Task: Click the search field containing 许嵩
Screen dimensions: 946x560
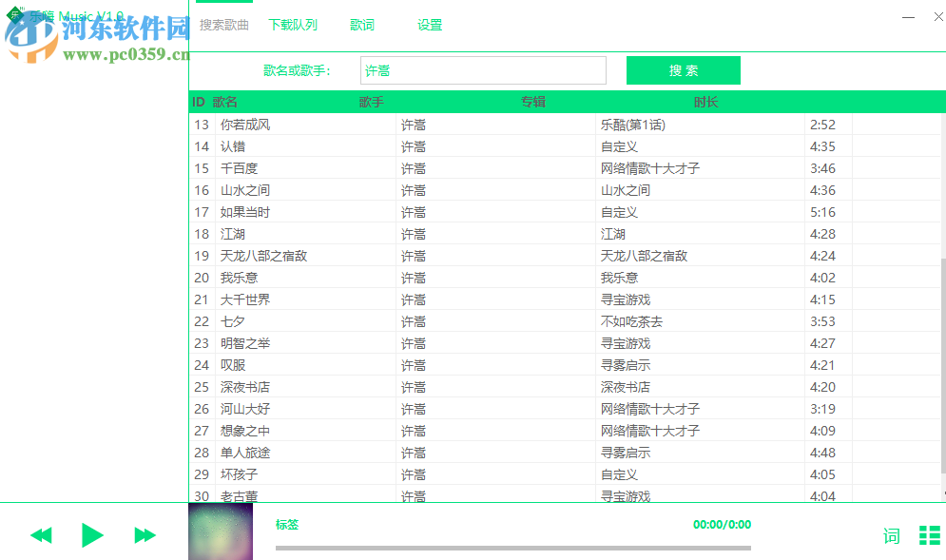Action: pyautogui.click(x=483, y=70)
